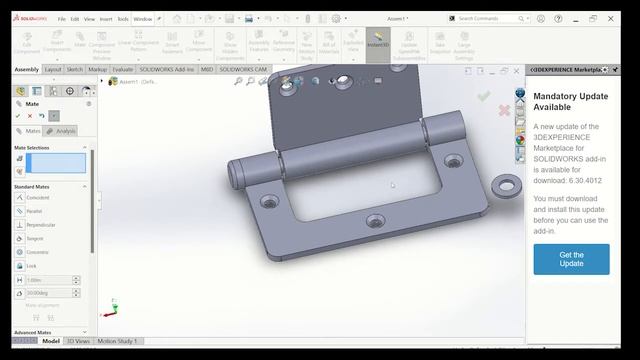Viewport: 640px width, 360px height.
Task: Open the Edit menu
Action: click(x=75, y=19)
